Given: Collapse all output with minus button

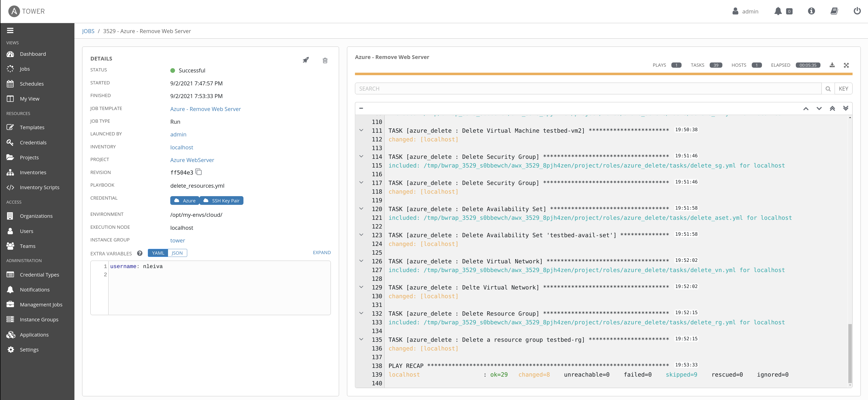Looking at the screenshot, I should pyautogui.click(x=361, y=108).
